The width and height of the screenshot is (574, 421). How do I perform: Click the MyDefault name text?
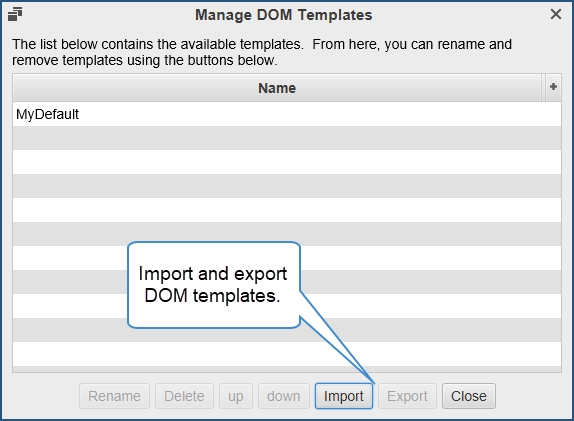47,114
